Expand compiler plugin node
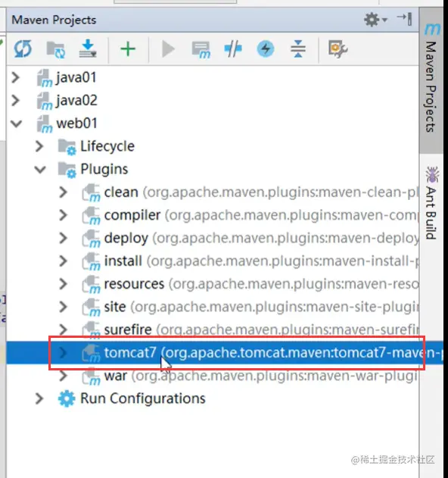The width and height of the screenshot is (448, 478). [63, 215]
